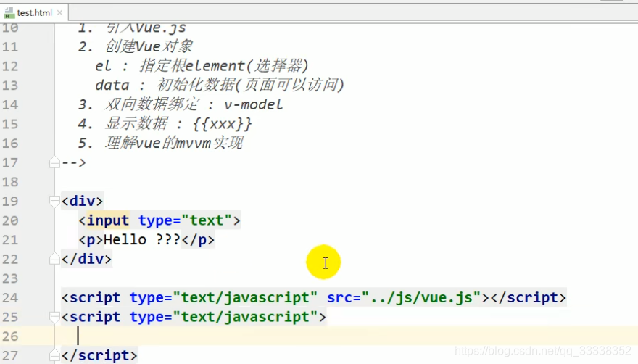
Task: Click line number 15 in the gutter
Action: [10, 124]
